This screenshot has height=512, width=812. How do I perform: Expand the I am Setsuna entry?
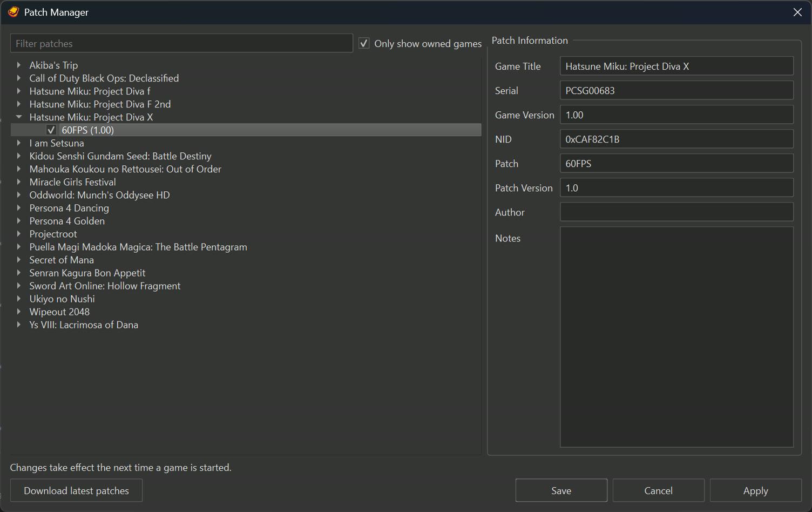click(19, 143)
